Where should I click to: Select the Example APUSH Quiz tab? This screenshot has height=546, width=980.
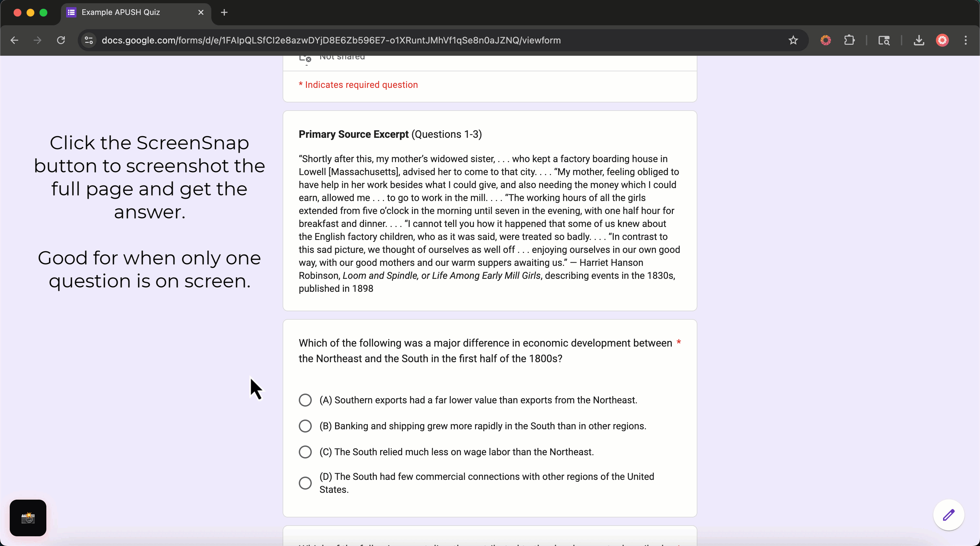(136, 13)
